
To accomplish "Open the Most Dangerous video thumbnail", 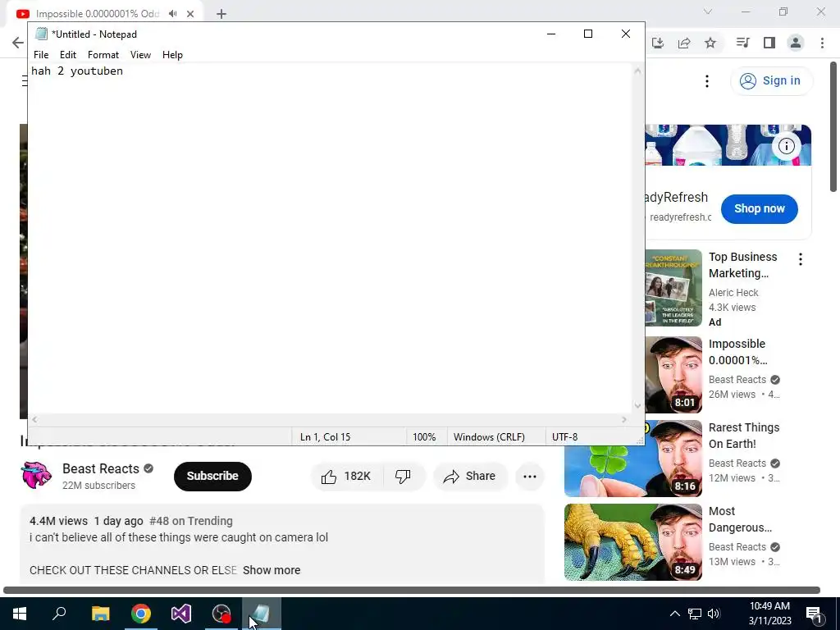I will click(633, 542).
